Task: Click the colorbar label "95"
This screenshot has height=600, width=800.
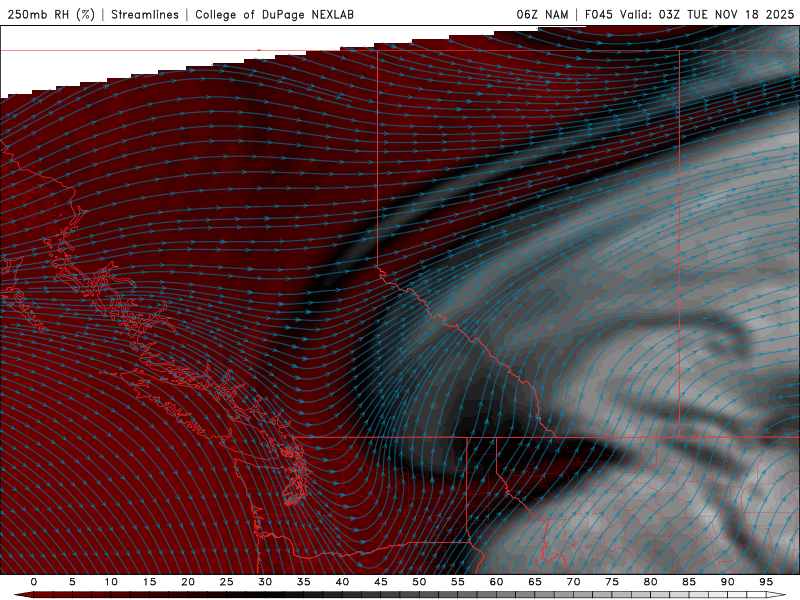Action: (x=766, y=582)
